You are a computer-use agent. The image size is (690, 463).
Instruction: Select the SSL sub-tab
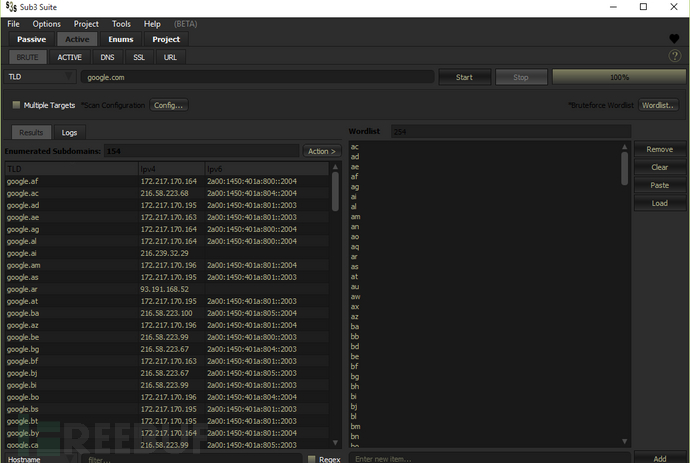pyautogui.click(x=139, y=57)
